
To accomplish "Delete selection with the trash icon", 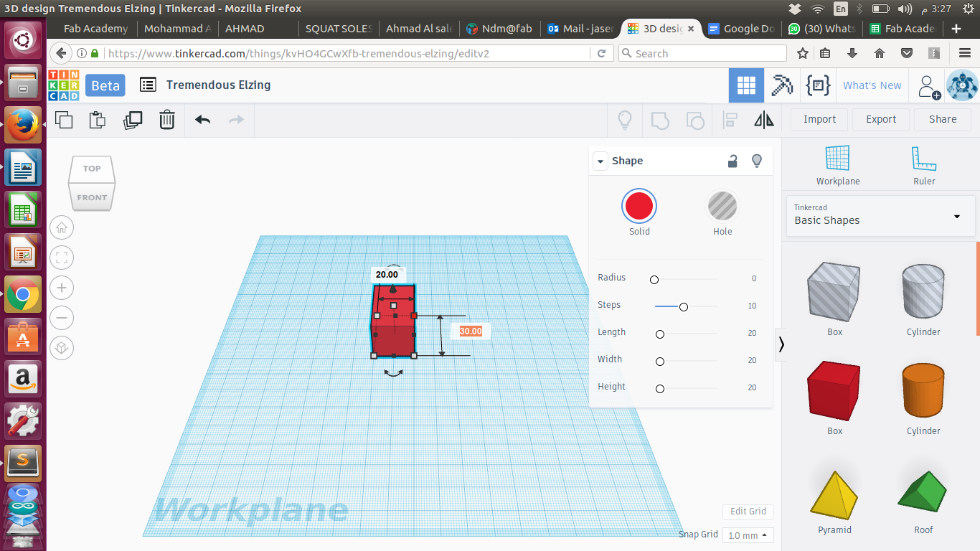I will (166, 120).
